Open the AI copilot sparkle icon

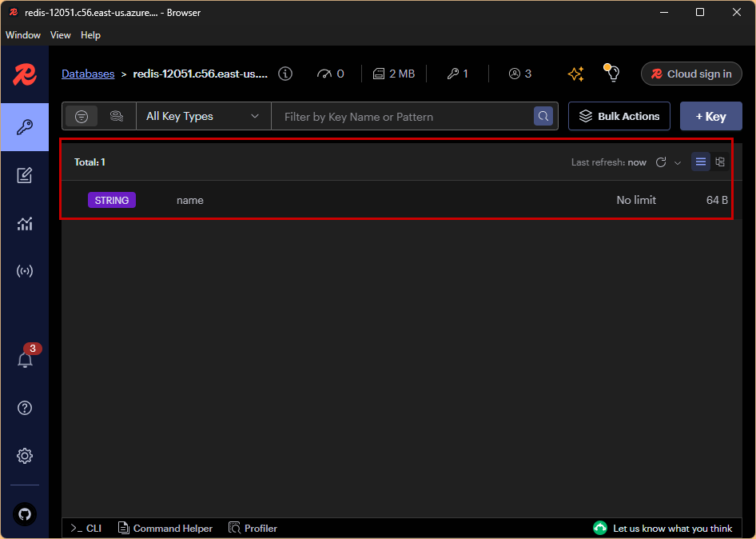click(x=575, y=74)
